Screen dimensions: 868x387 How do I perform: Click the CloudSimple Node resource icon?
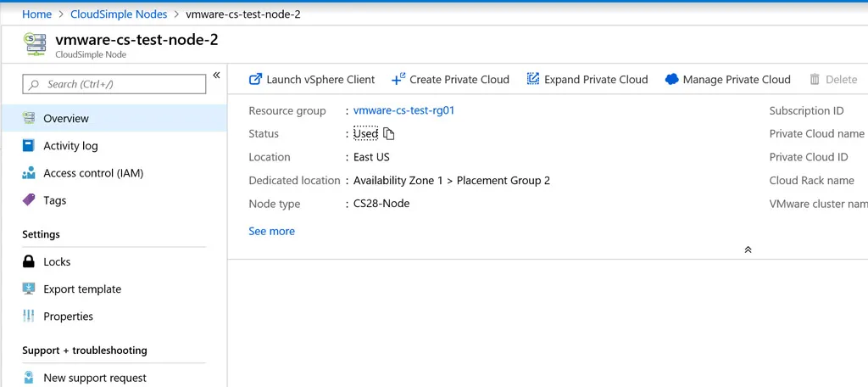(35, 44)
